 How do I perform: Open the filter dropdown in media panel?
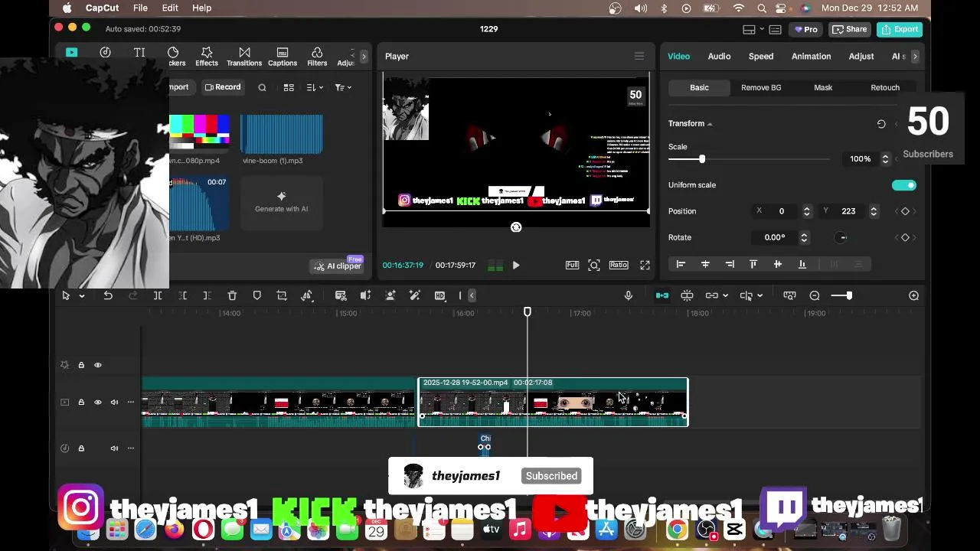point(343,87)
